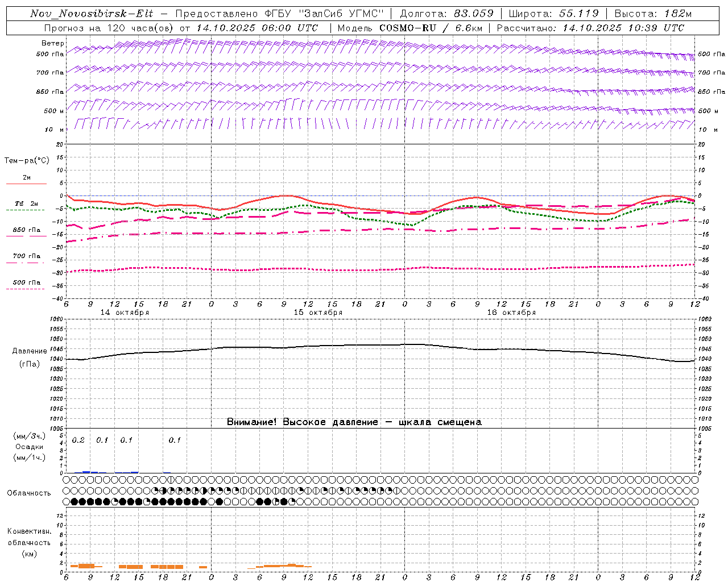This screenshot has height=582, width=728.
Task: Click the forecast start "14.10.2025 06:00 UTC"
Action: pos(257,28)
